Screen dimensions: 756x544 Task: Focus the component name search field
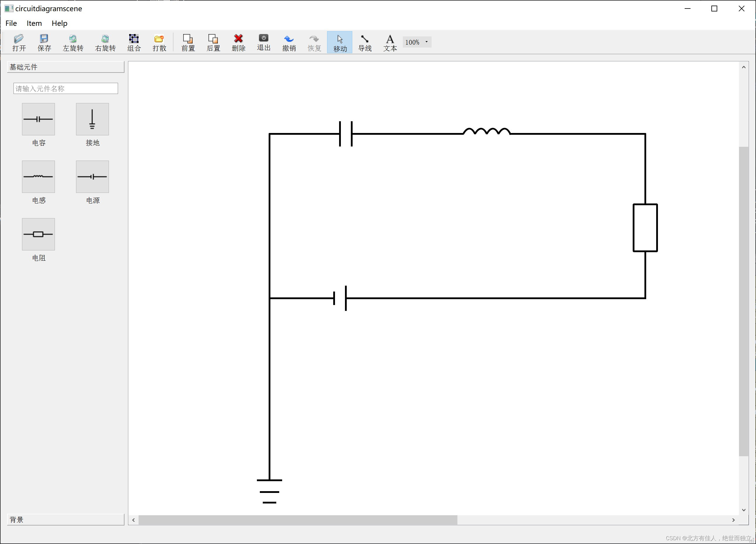[65, 88]
